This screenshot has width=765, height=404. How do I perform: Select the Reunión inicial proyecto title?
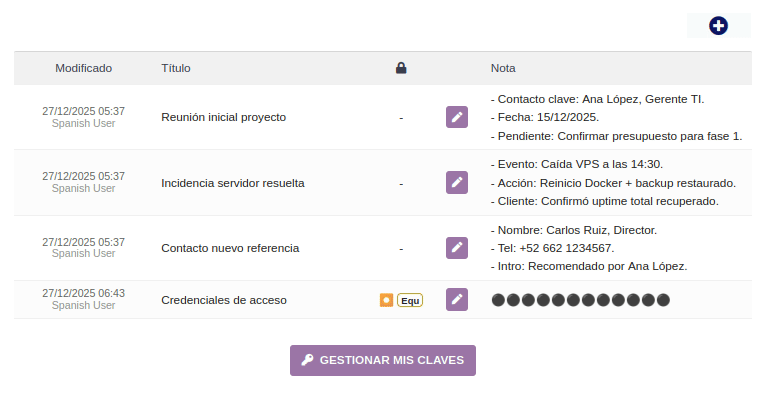[223, 117]
